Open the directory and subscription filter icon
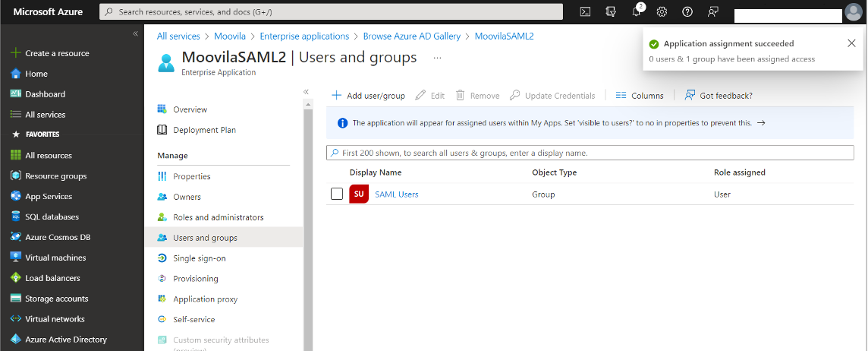This screenshot has height=351, width=868. click(611, 11)
